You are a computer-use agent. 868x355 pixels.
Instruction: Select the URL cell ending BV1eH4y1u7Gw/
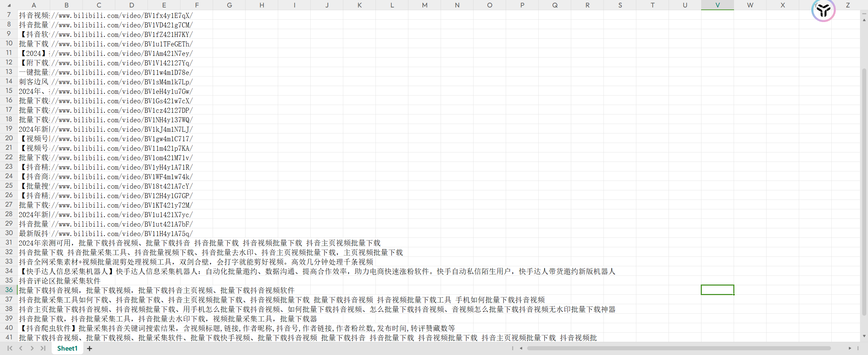(x=122, y=91)
